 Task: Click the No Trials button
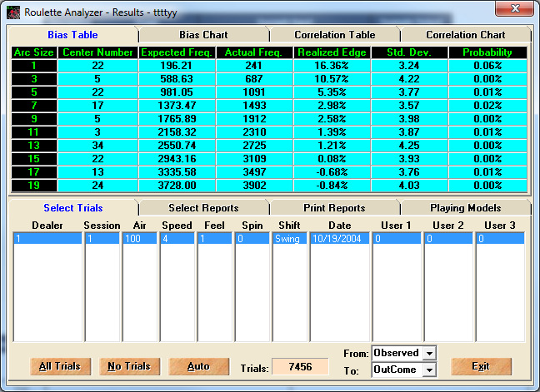coord(129,366)
